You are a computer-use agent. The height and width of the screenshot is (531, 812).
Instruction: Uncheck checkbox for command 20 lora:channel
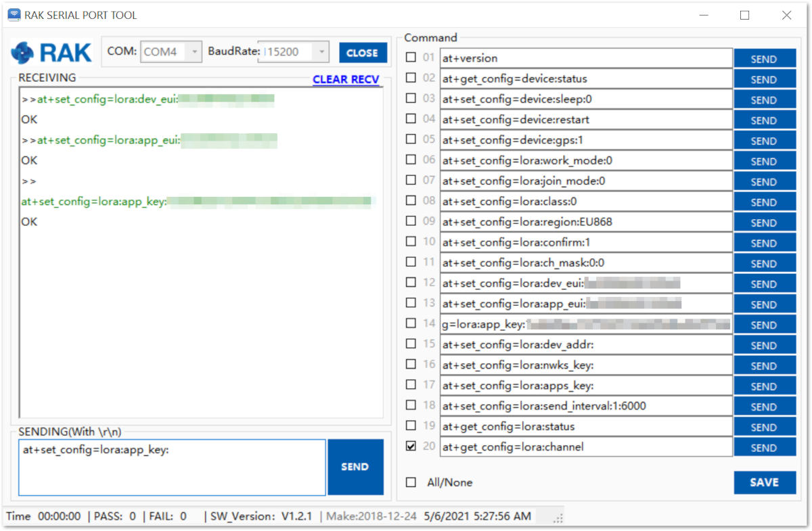[x=411, y=446]
